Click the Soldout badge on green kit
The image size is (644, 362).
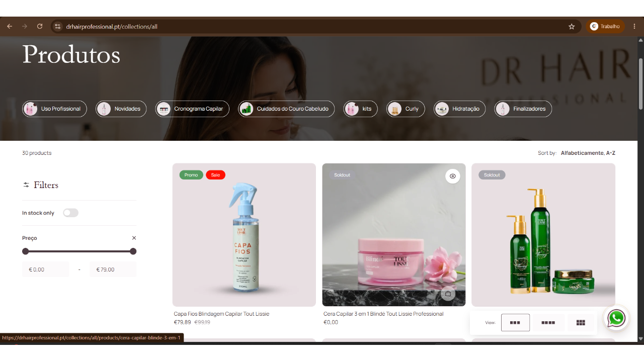click(492, 175)
